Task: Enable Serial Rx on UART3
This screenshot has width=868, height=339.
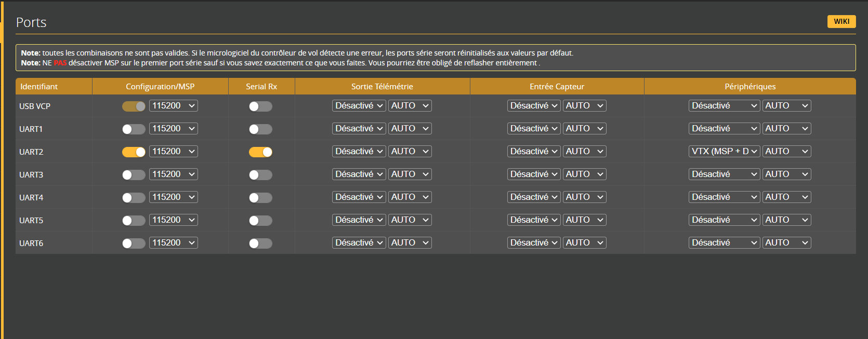Action: [260, 175]
